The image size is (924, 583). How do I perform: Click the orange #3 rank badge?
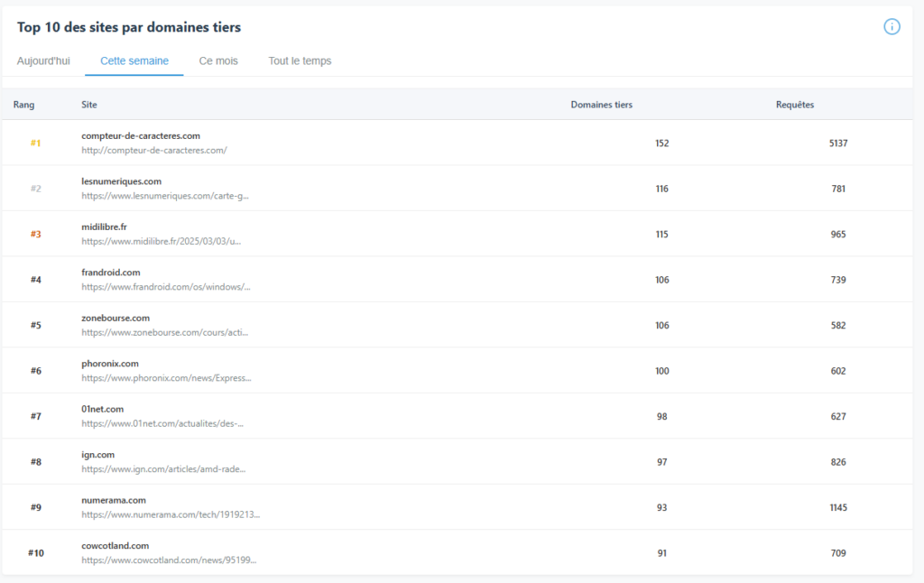[x=36, y=234]
